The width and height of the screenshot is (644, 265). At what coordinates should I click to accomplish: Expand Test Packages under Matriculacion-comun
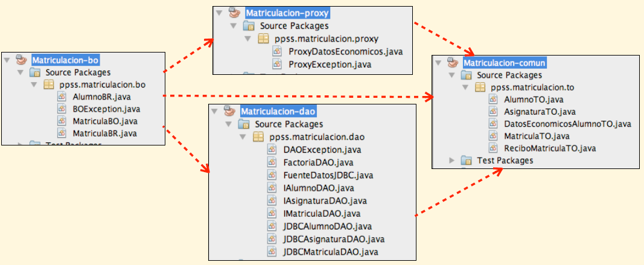tap(453, 161)
